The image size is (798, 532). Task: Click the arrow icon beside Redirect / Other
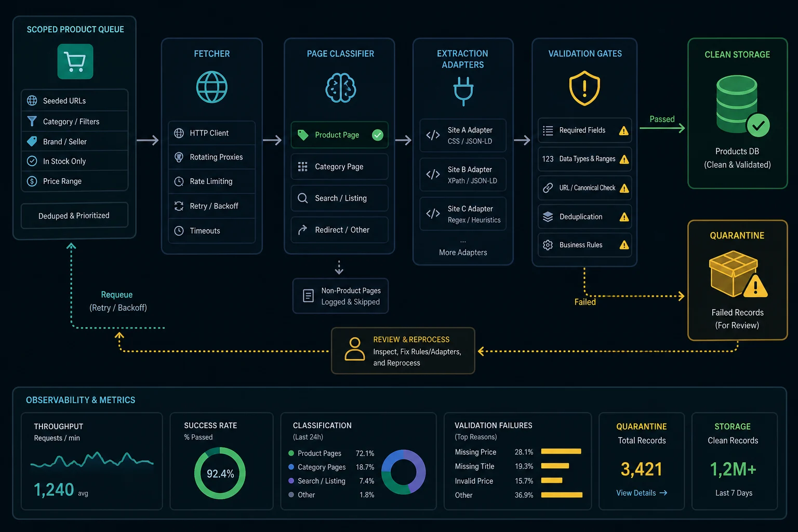coord(302,230)
